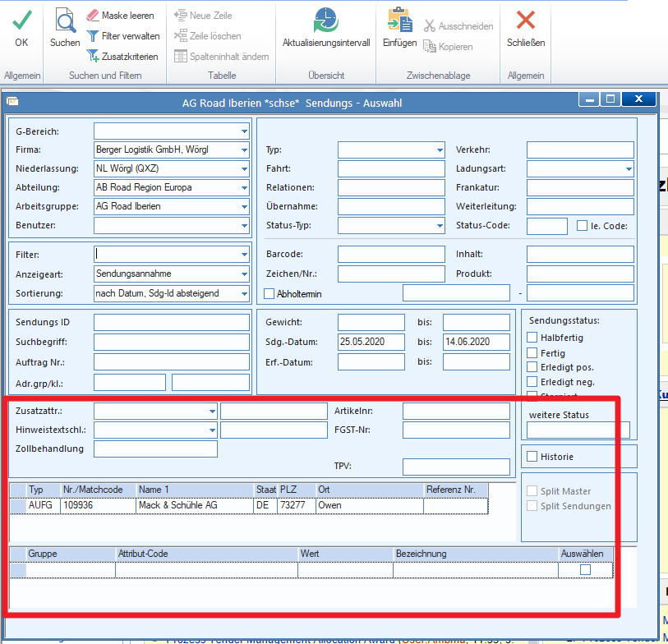Screen dimensions: 668x644
Task: Toggle the Erledigt pos. checkbox
Action: click(532, 366)
